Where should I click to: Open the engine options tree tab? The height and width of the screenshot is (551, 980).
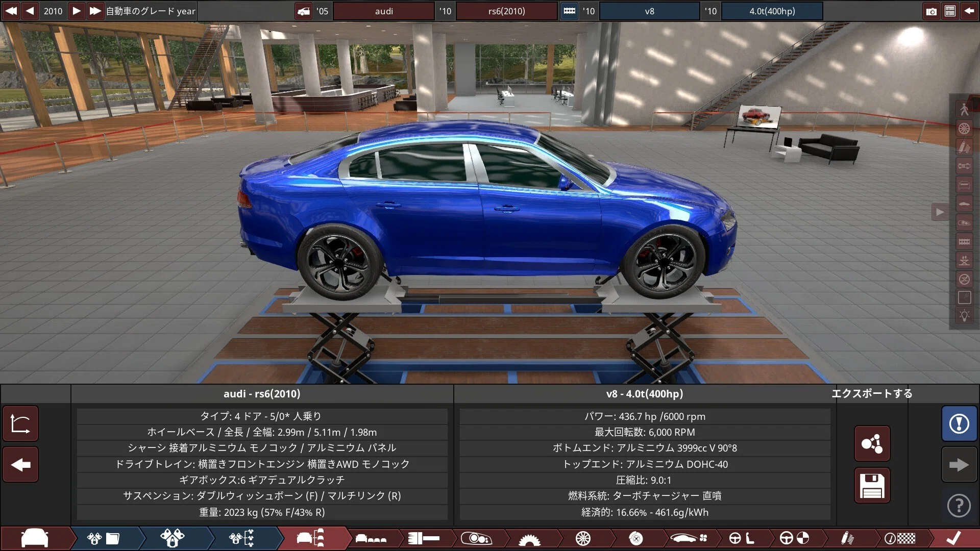pyautogui.click(x=242, y=538)
